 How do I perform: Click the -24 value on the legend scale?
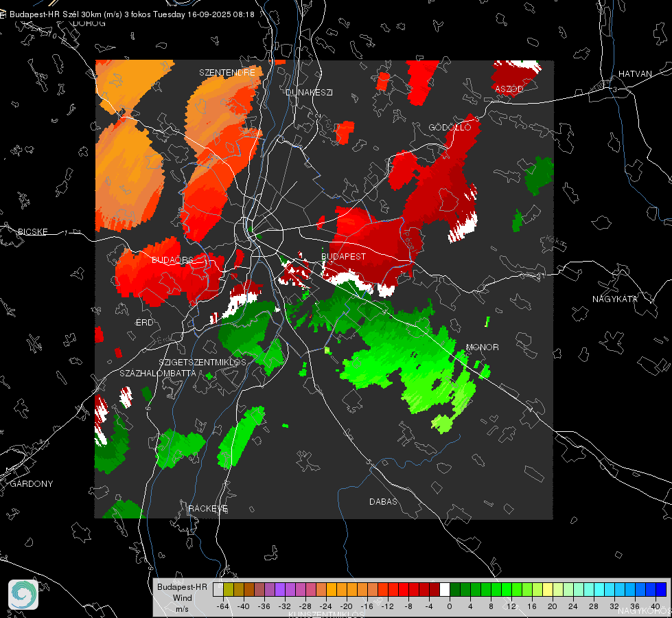tap(325, 606)
